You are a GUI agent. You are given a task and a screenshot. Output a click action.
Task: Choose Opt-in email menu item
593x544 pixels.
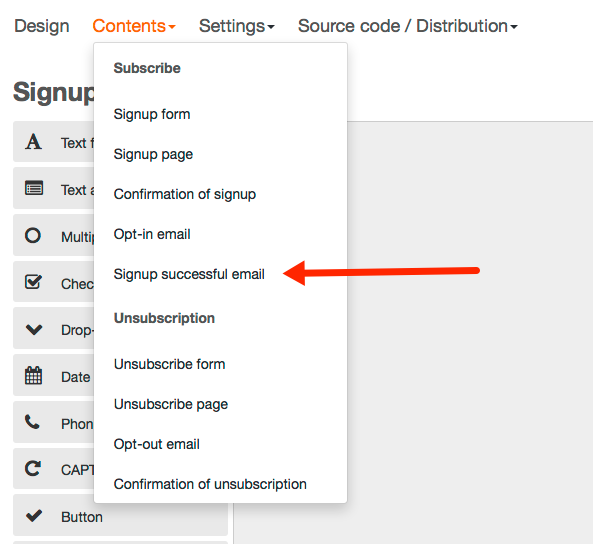point(152,234)
